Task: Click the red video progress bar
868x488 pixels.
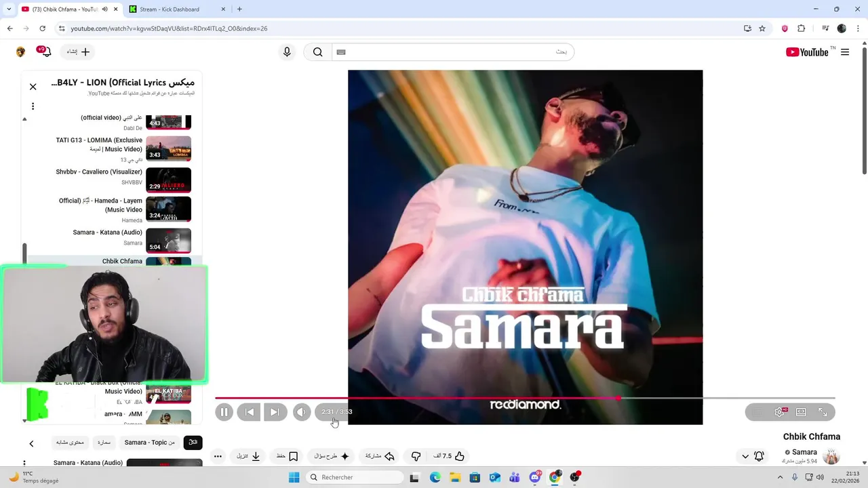Action: [417, 398]
